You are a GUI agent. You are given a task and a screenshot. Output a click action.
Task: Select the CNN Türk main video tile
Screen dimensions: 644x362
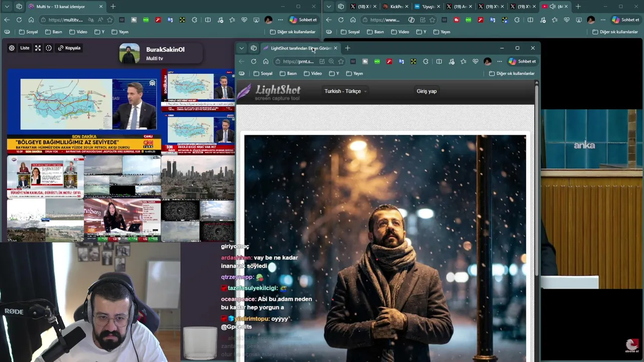[84, 112]
